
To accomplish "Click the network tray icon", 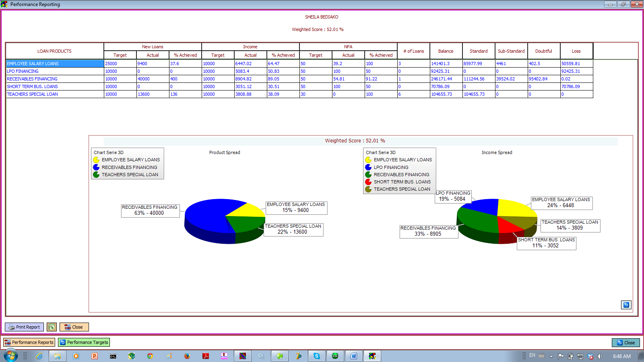I will pos(580,356).
